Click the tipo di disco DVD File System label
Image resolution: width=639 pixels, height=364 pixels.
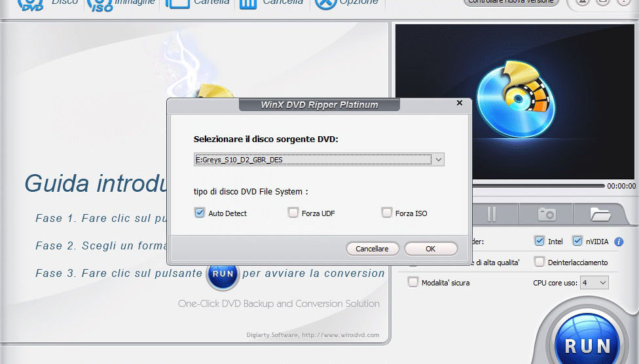point(251,192)
